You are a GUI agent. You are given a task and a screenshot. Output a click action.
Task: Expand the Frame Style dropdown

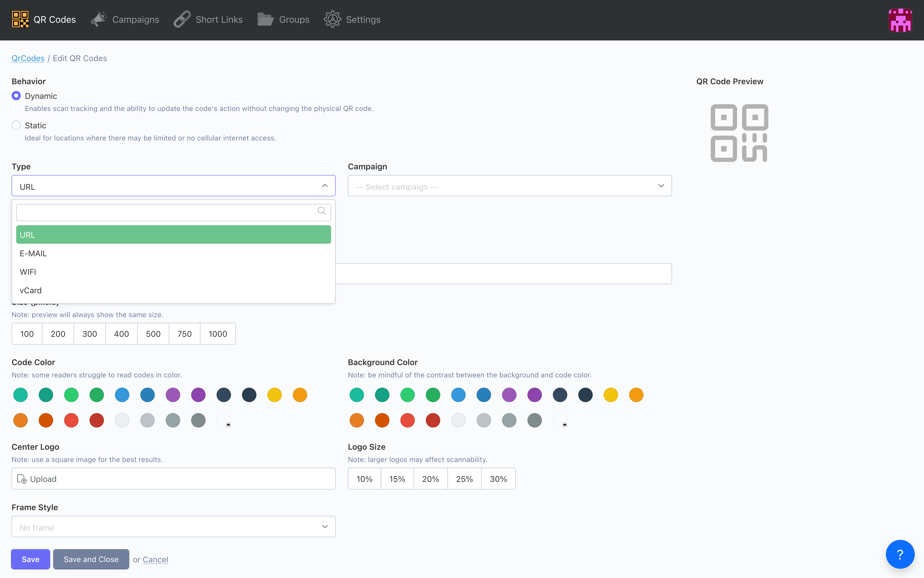(173, 526)
